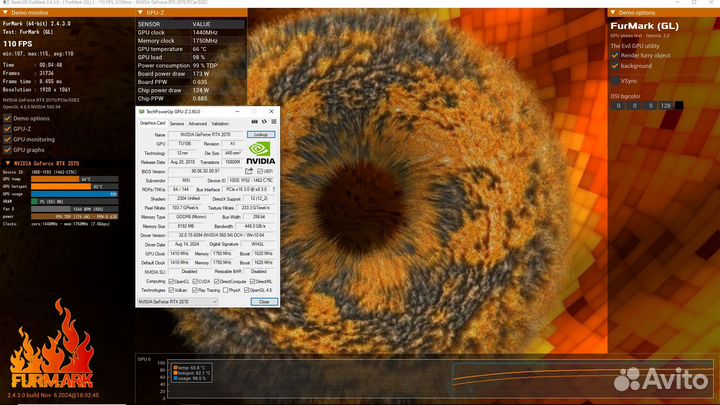Click the GPU clock 1440MHz value

tap(205, 33)
